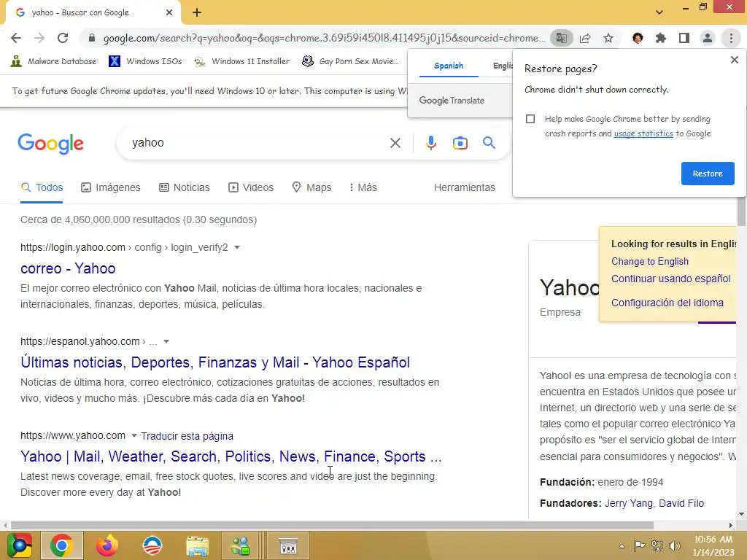This screenshot has width=747, height=560.
Task: Launch Firefox from the taskbar
Action: point(107,545)
